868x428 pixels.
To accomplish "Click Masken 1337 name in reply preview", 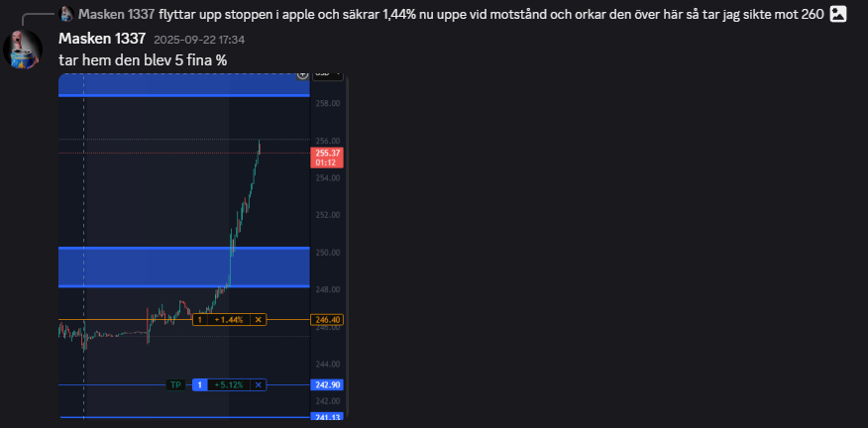I will tap(116, 14).
